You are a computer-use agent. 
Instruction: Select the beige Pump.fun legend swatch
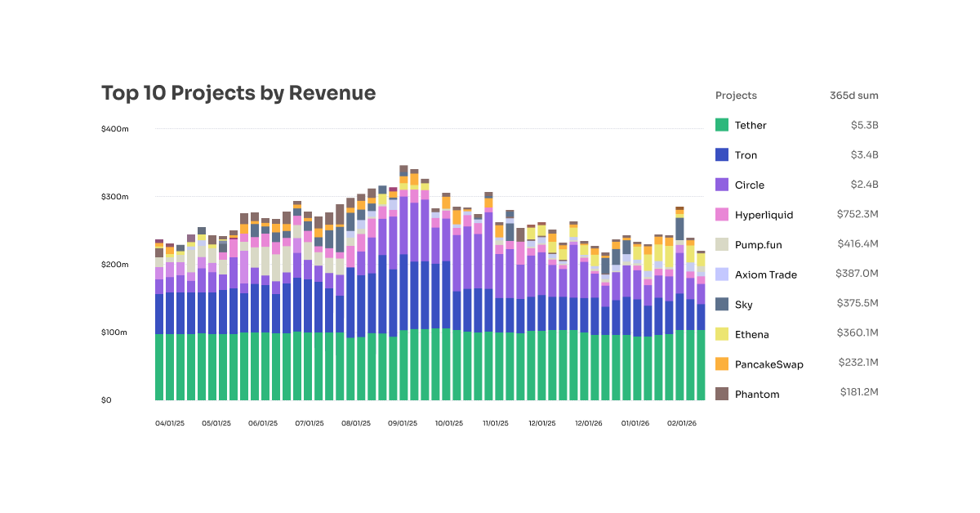(x=721, y=244)
